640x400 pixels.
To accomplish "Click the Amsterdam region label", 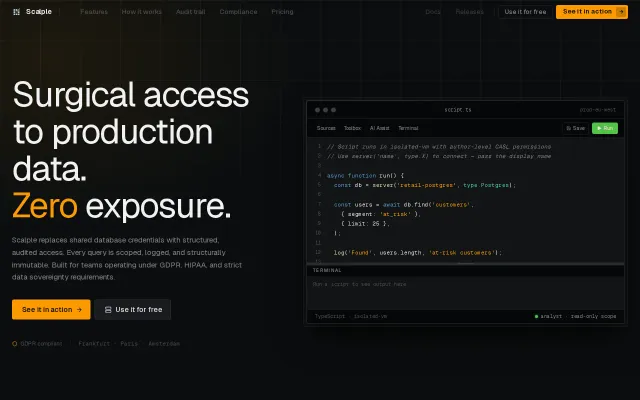I will tap(164, 344).
